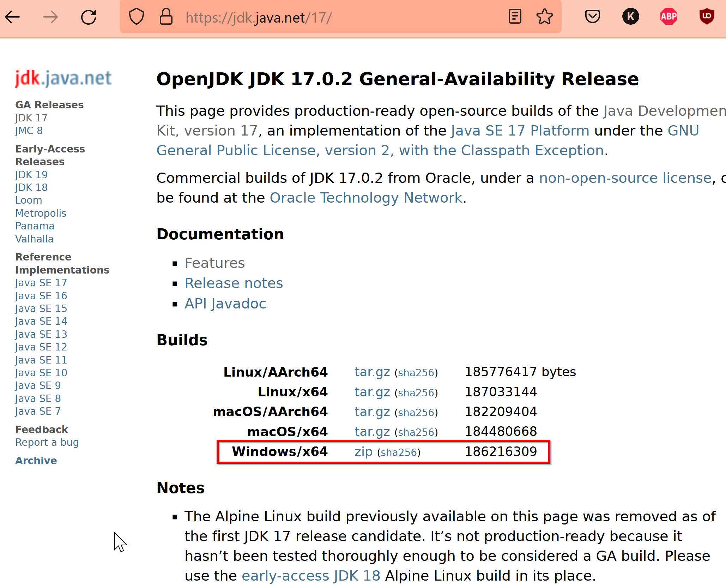View sha256 for macOS/x64 build
This screenshot has height=588, width=726.
coord(416,432)
